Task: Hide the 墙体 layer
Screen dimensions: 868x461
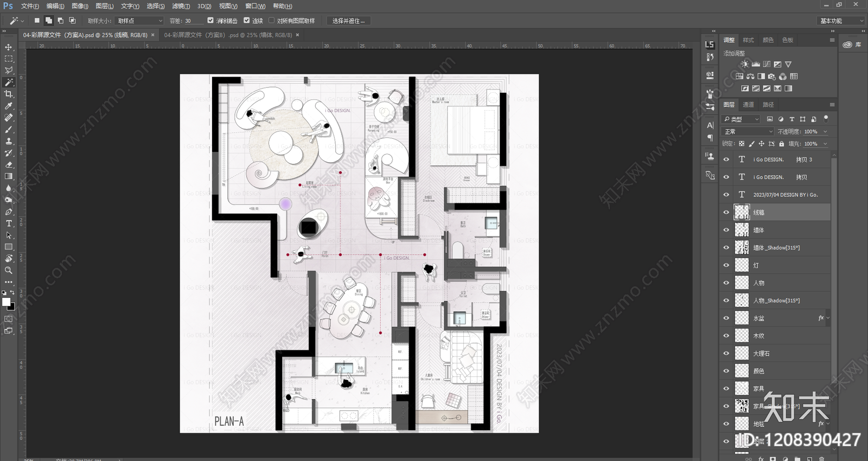Action: point(726,230)
